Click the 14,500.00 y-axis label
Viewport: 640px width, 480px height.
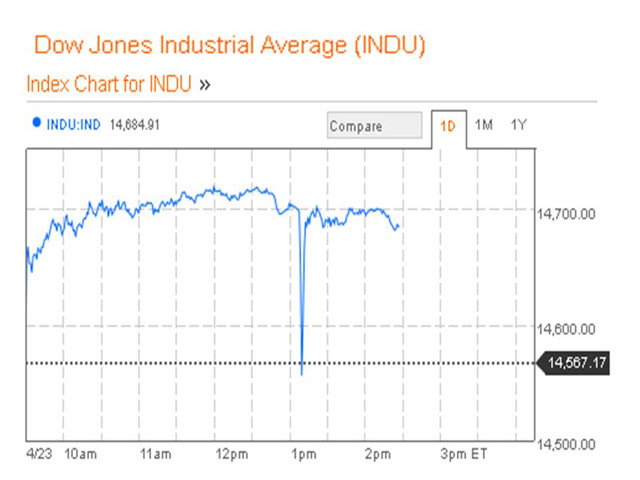pos(568,444)
